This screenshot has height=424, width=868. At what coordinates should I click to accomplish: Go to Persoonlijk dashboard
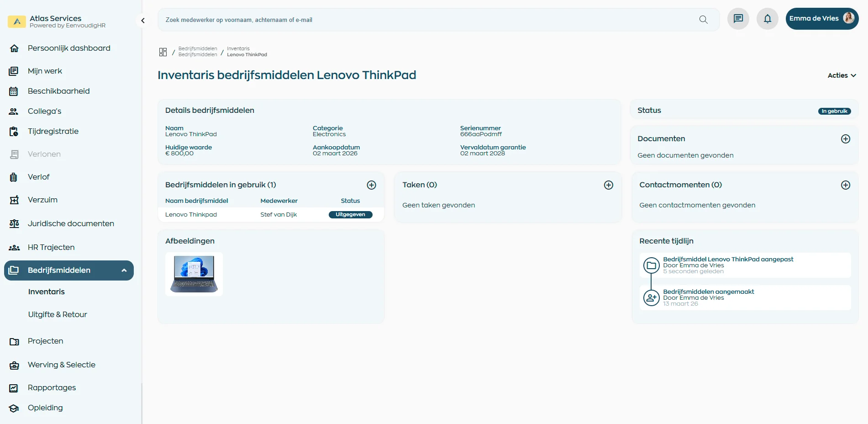pos(69,48)
